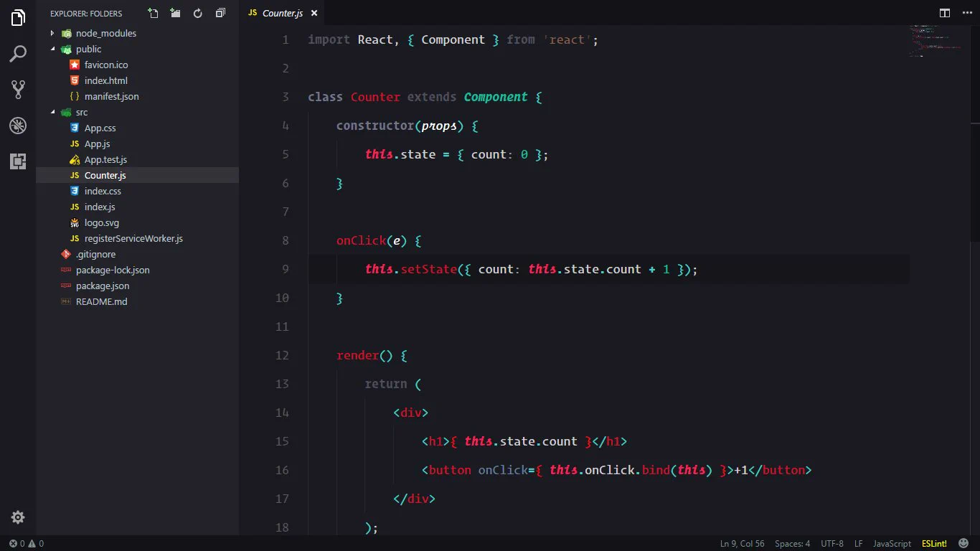980x551 pixels.
Task: Change the LF end-of-line sequence
Action: click(x=859, y=544)
